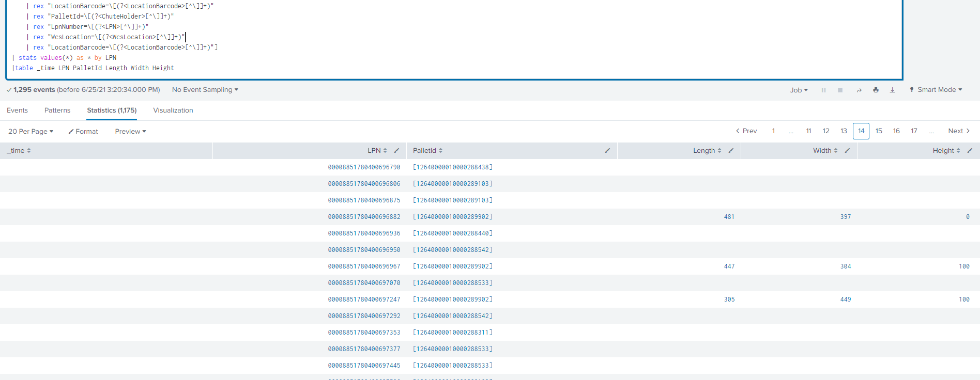Click LPN value 00008851780400696806

(364, 184)
